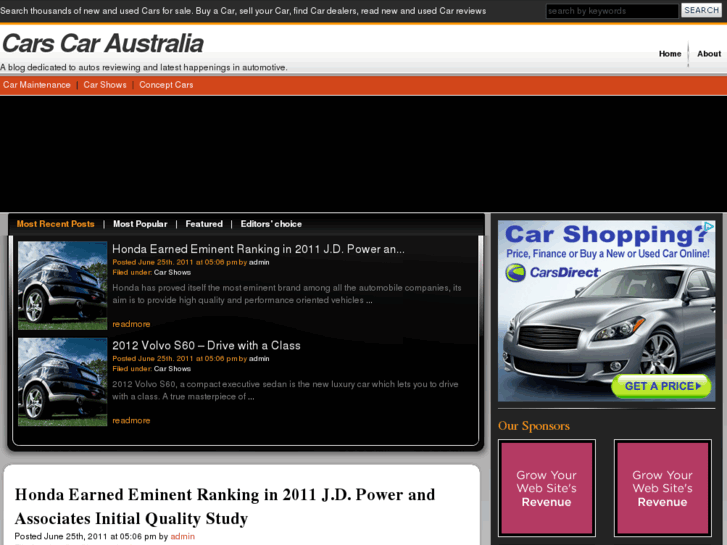Click the blog tagline about autos reviewing

pyautogui.click(x=143, y=68)
